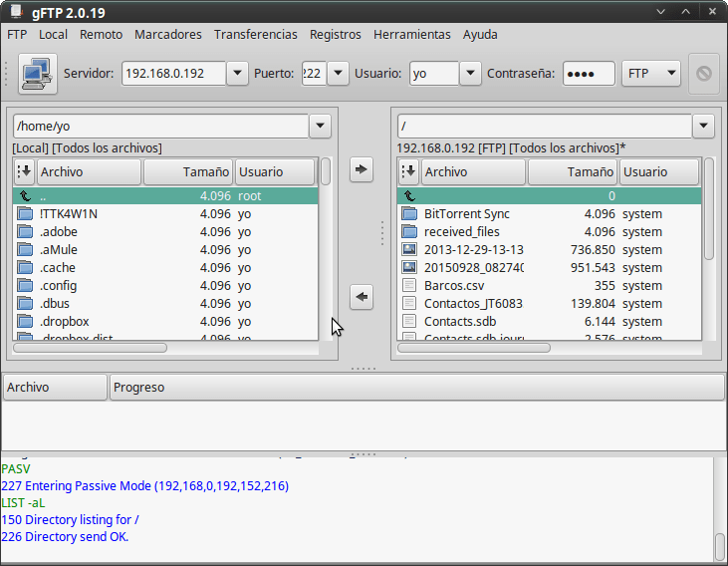Select the Barcos.csv file
The width and height of the screenshot is (728, 566).
pos(453,286)
